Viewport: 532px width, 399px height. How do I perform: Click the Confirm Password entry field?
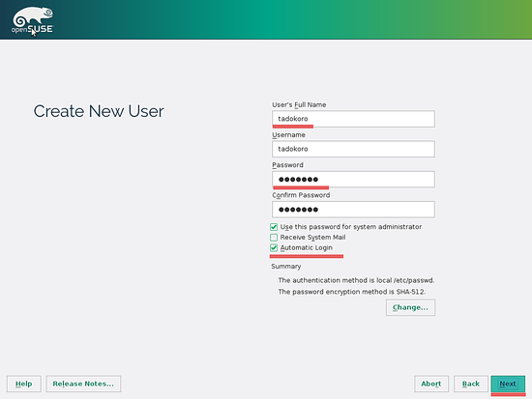click(353, 210)
